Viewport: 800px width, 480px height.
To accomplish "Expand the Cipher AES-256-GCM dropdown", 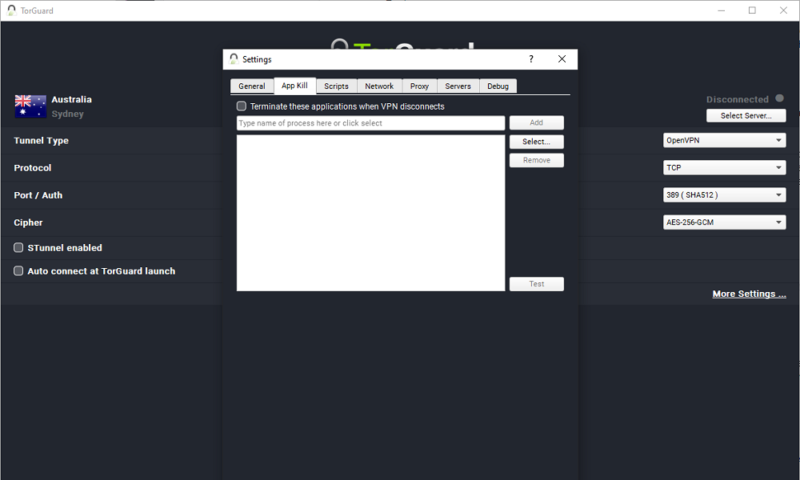I will click(724, 223).
